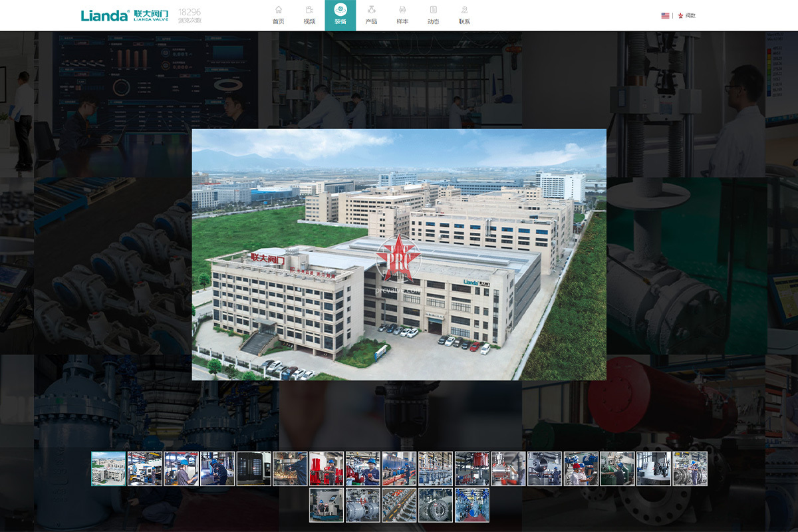This screenshot has height=532, width=798.
Task: Open the second thumbnail in the bottom row
Action: (363, 505)
